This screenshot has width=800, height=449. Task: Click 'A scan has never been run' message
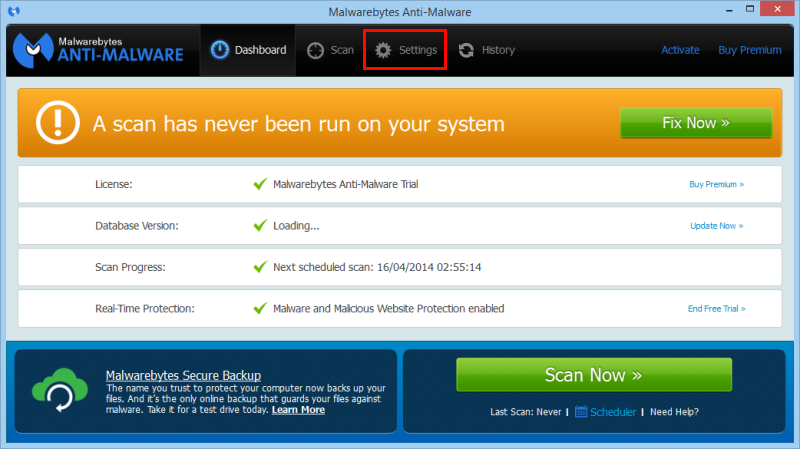tap(298, 124)
